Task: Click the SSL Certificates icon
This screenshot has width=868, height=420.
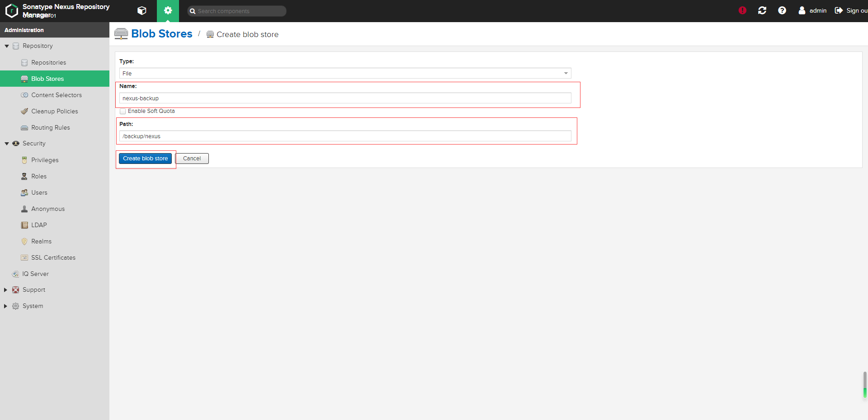Action: click(x=24, y=257)
